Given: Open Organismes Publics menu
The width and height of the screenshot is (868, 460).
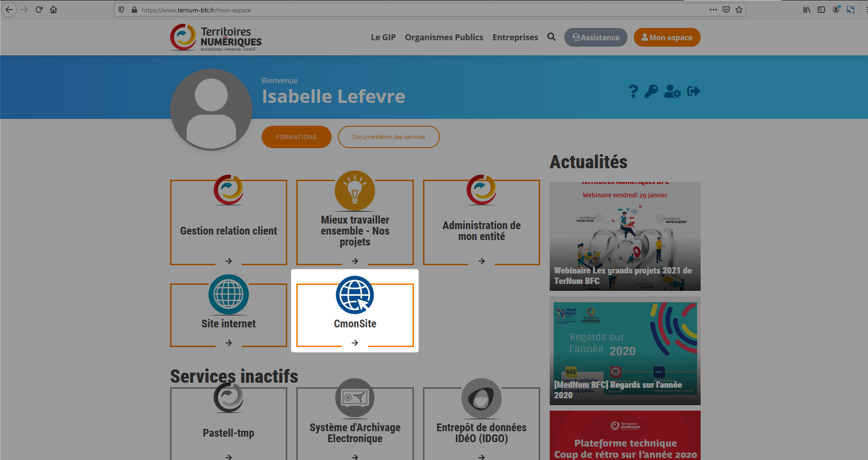Looking at the screenshot, I should click(x=444, y=37).
